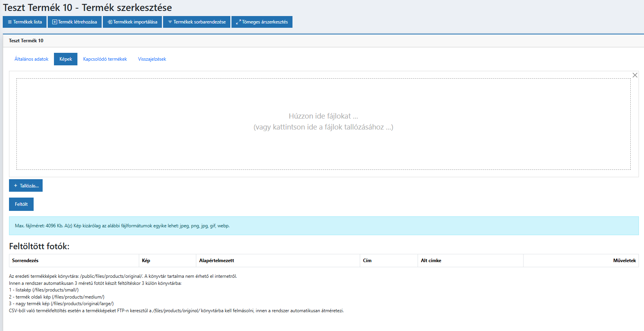Click the plus icon on Tallózás button
644x331 pixels.
coord(16,186)
